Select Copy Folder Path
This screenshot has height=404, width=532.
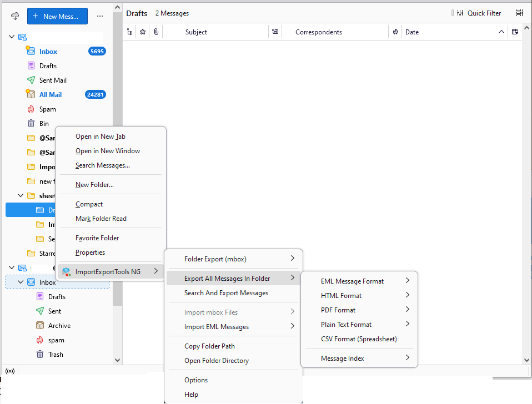[x=233, y=346]
